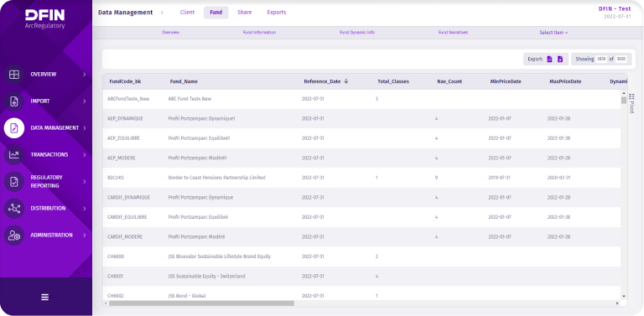Image resolution: width=644 pixels, height=316 pixels.
Task: Export table as CSV file icon
Action: (x=549, y=60)
